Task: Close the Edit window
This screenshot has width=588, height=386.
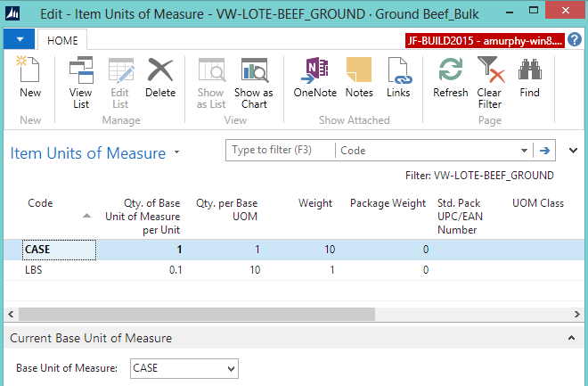Action: pyautogui.click(x=566, y=11)
